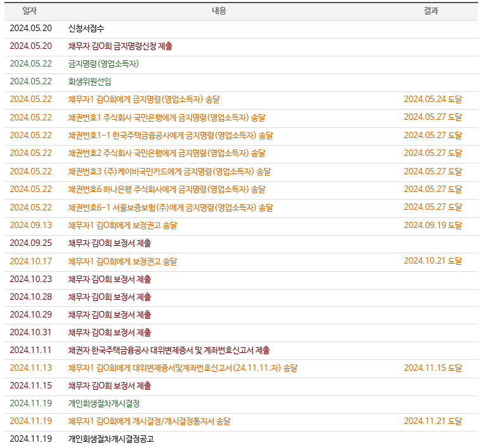The height and width of the screenshot is (448, 480).
Task: Select 보정서 제출 entry dated 2024.09.25
Action: coord(110,243)
